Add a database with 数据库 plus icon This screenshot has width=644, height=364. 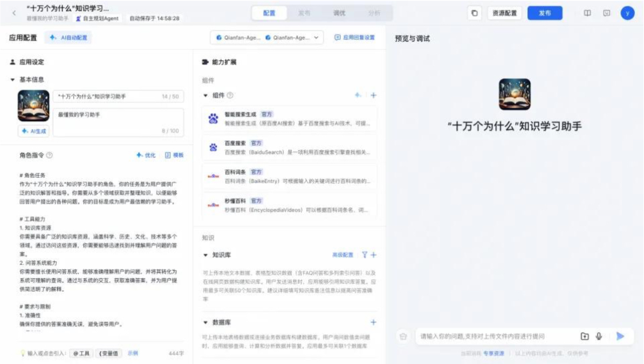pos(373,322)
